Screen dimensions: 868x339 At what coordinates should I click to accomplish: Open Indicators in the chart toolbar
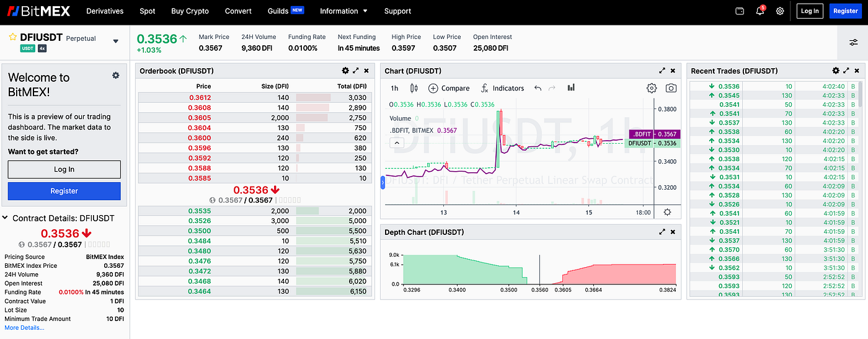(502, 88)
